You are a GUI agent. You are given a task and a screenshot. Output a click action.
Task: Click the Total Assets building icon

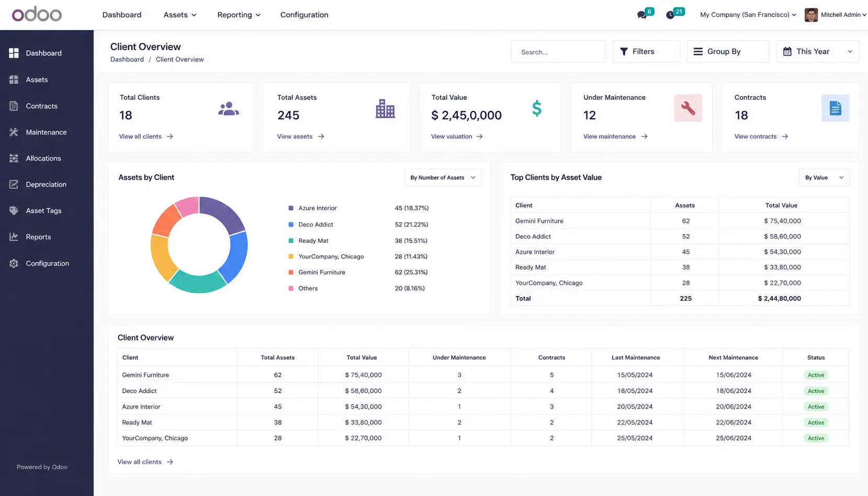tap(385, 109)
